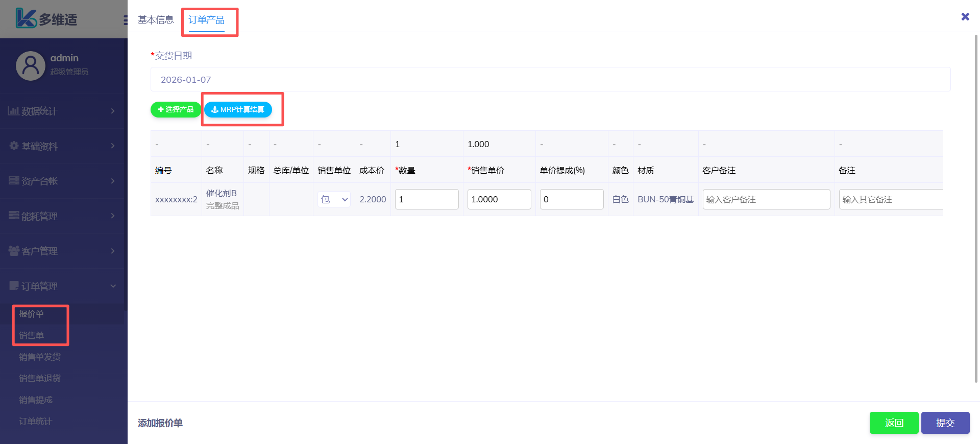
Task: Open 销售单发货 in the sidebar
Action: pos(40,357)
